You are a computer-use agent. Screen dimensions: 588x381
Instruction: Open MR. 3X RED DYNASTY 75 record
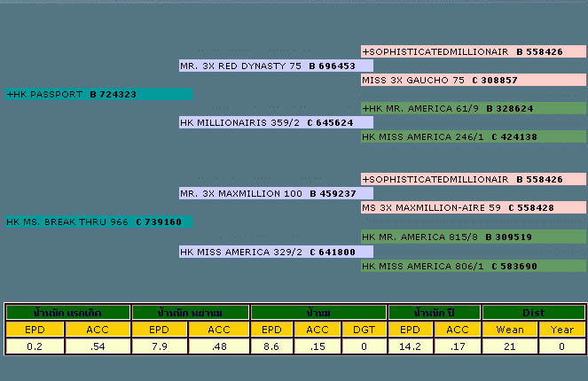[x=268, y=66]
